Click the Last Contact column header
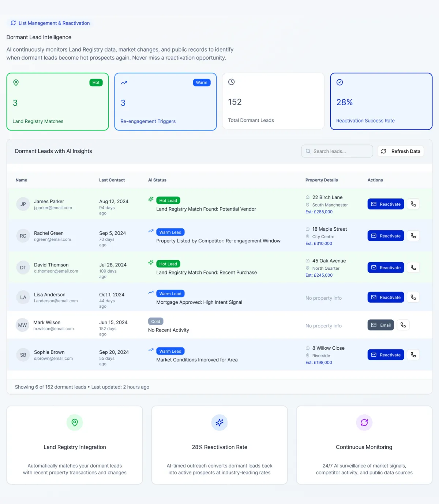Viewport: 439px width, 504px height. [x=112, y=180]
